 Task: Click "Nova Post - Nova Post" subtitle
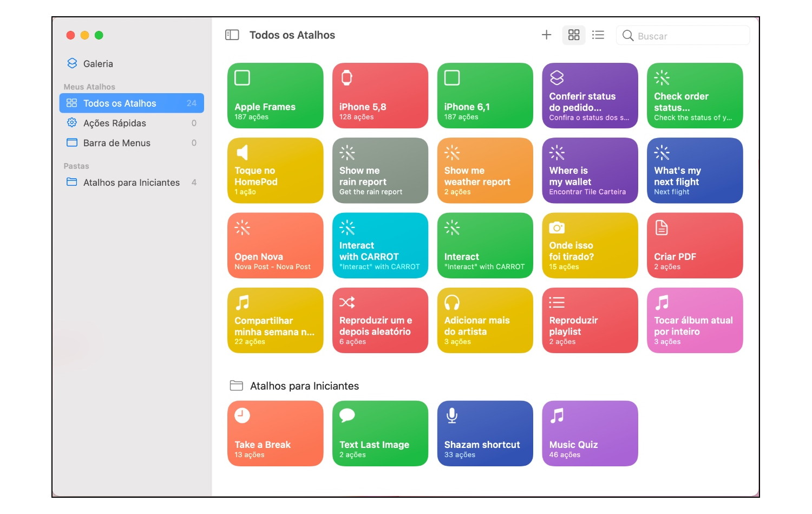(272, 266)
